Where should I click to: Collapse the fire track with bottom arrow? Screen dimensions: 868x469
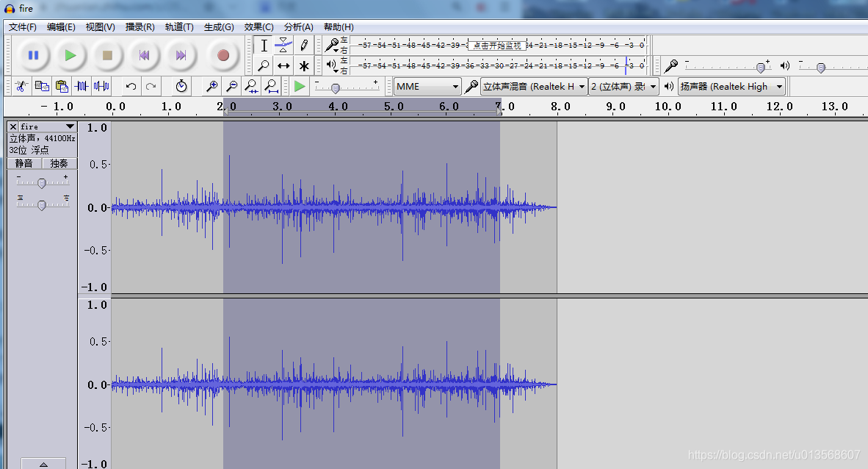43,463
